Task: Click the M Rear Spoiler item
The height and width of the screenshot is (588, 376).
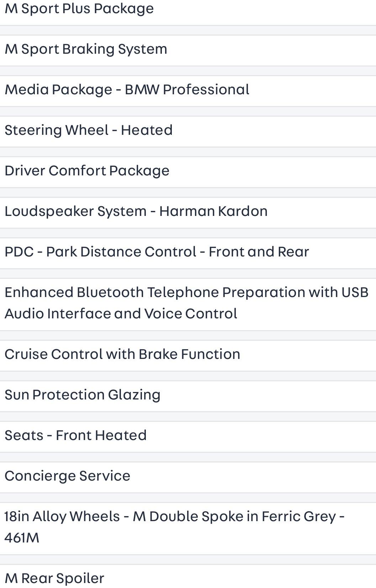Action: pos(54,578)
